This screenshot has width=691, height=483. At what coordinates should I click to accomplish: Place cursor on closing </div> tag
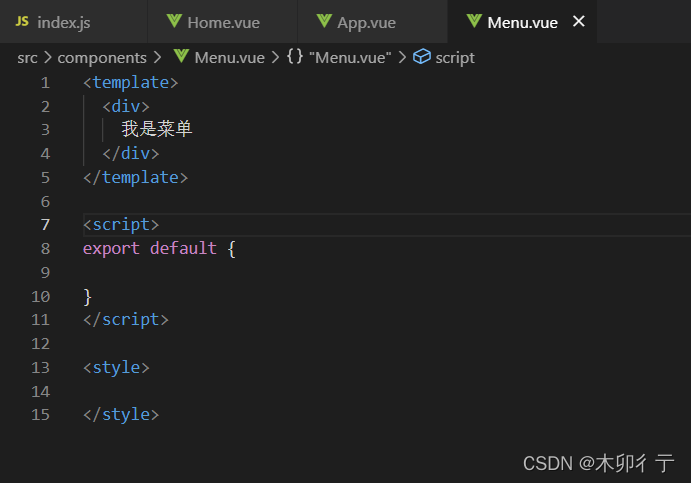pyautogui.click(x=130, y=153)
